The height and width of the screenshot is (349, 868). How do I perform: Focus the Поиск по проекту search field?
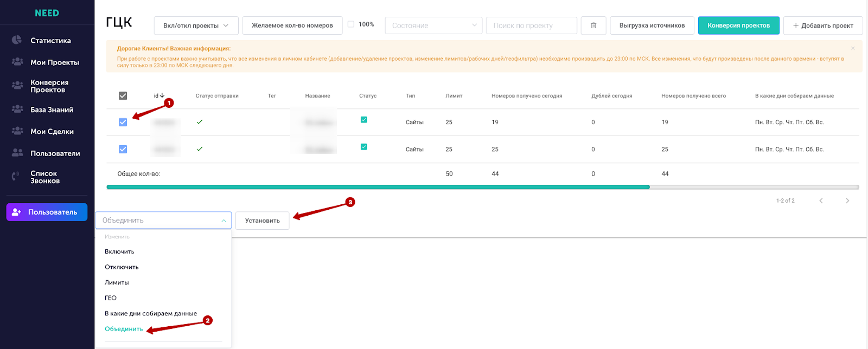[531, 25]
